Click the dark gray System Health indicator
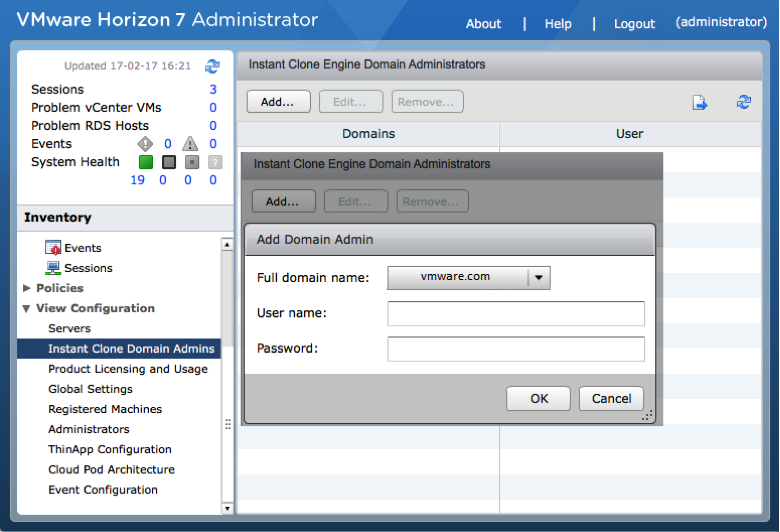Screen dimensions: 780x532 pyautogui.click(x=169, y=162)
